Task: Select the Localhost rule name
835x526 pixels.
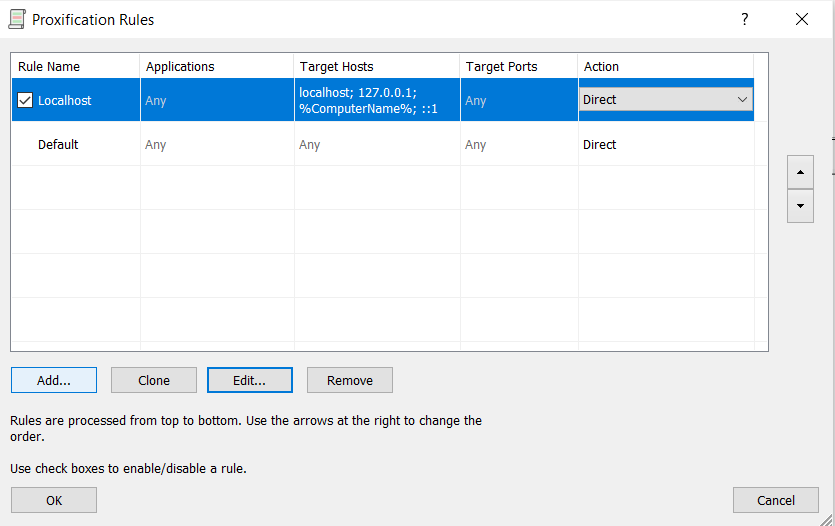Action: pyautogui.click(x=64, y=101)
